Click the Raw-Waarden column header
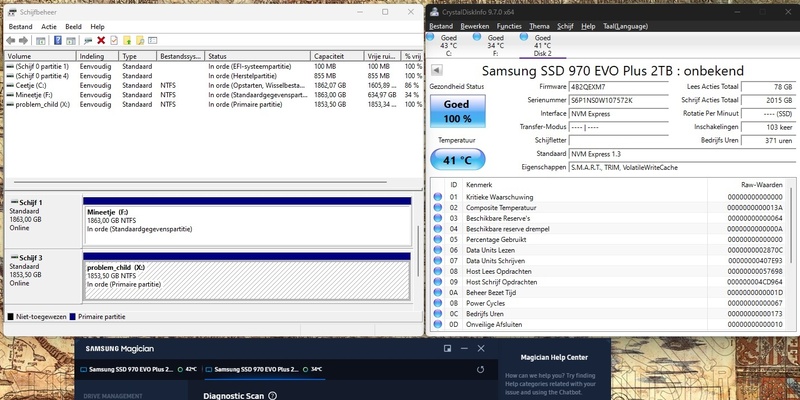This screenshot has height=400, width=800. (746, 185)
